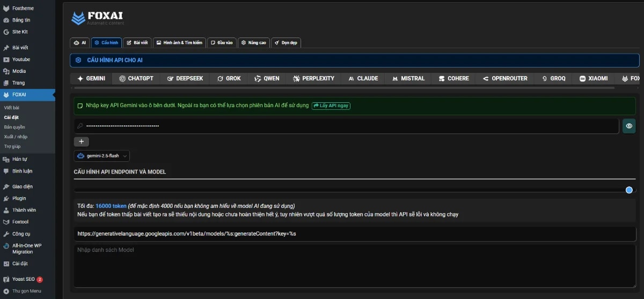Select the CLAUDE provider tab
This screenshot has height=299, width=644.
[x=363, y=78]
